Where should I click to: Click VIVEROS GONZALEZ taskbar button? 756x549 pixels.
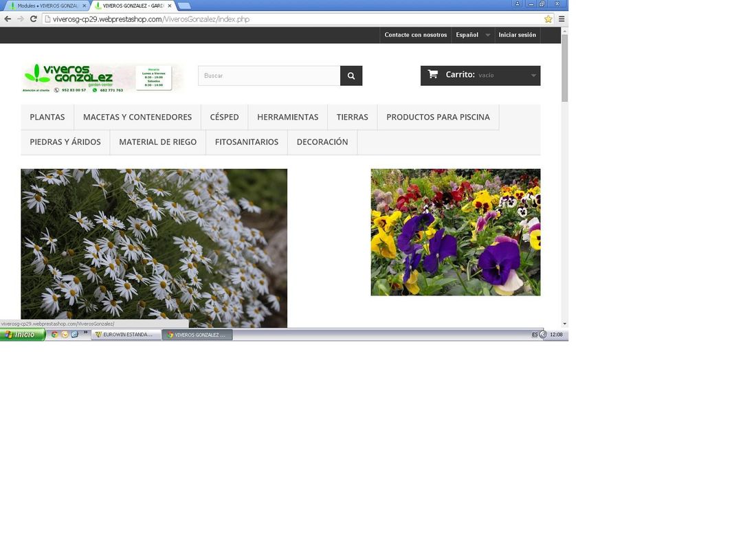pyautogui.click(x=197, y=335)
